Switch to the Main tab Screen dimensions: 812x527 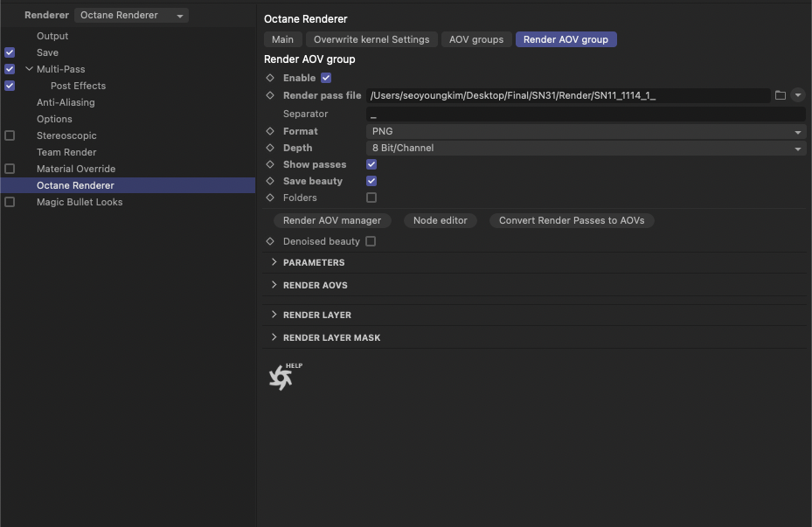coord(282,39)
